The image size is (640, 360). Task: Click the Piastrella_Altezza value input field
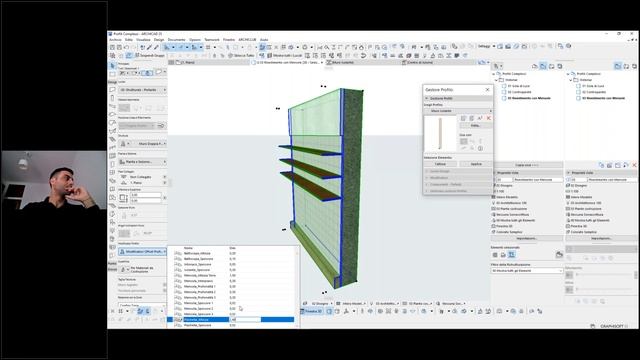[x=246, y=320]
